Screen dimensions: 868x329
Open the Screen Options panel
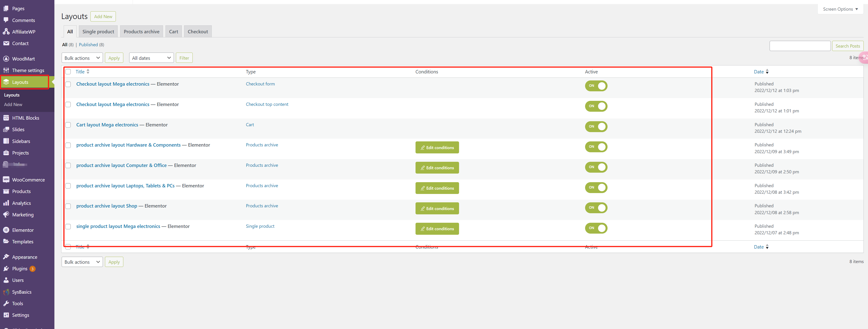click(839, 9)
